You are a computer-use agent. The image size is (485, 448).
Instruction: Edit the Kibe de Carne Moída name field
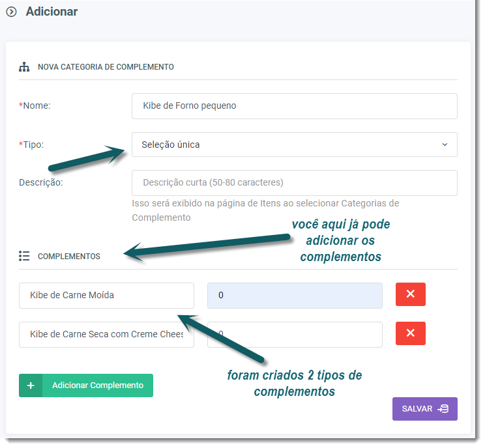tap(106, 295)
